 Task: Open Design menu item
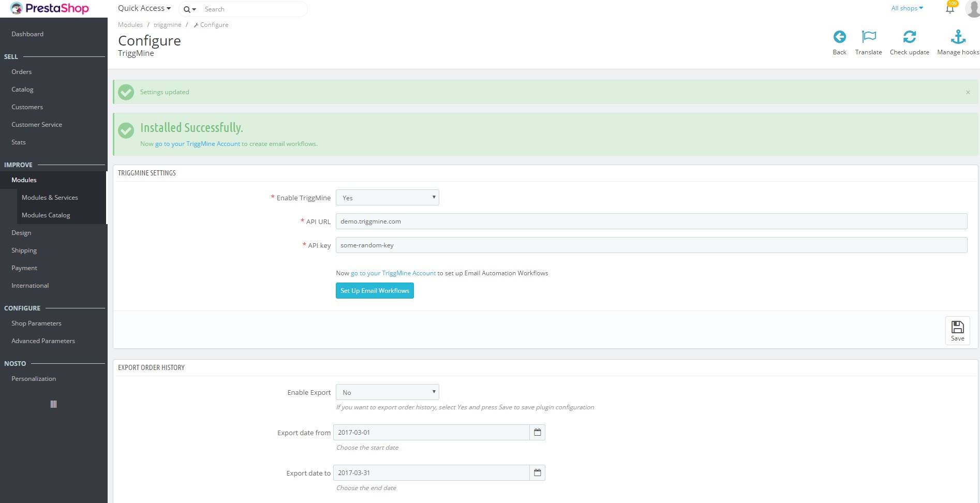click(21, 233)
